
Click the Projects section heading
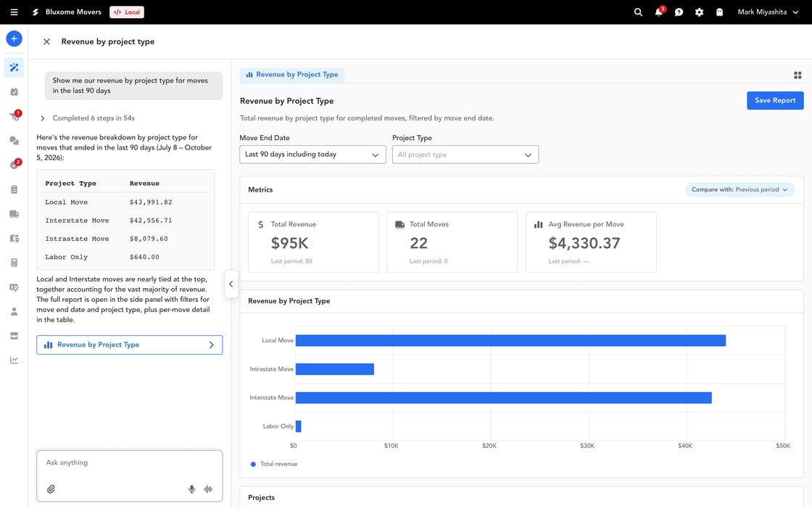point(262,498)
